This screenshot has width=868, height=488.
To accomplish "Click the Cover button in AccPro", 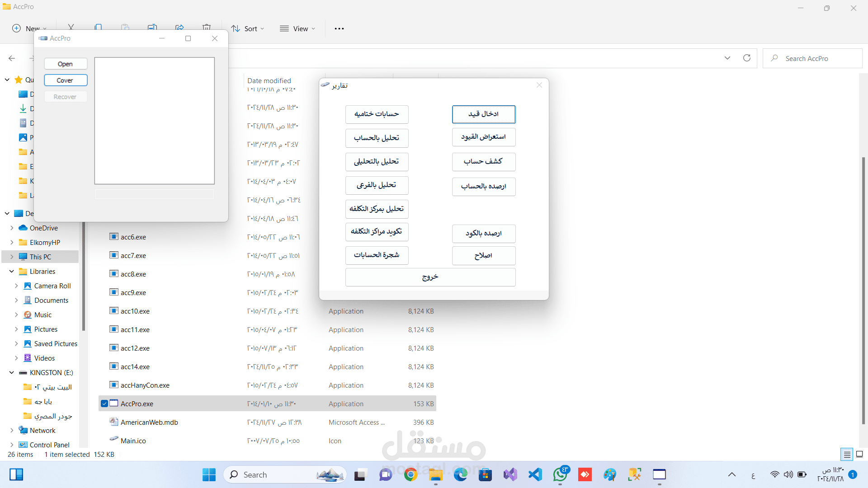I will (66, 80).
